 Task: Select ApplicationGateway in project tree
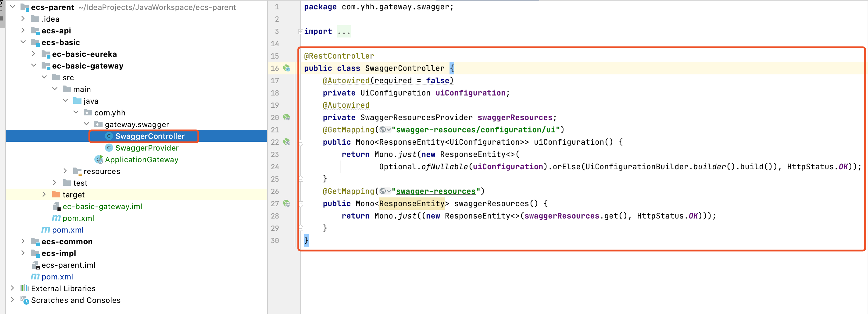pyautogui.click(x=142, y=160)
